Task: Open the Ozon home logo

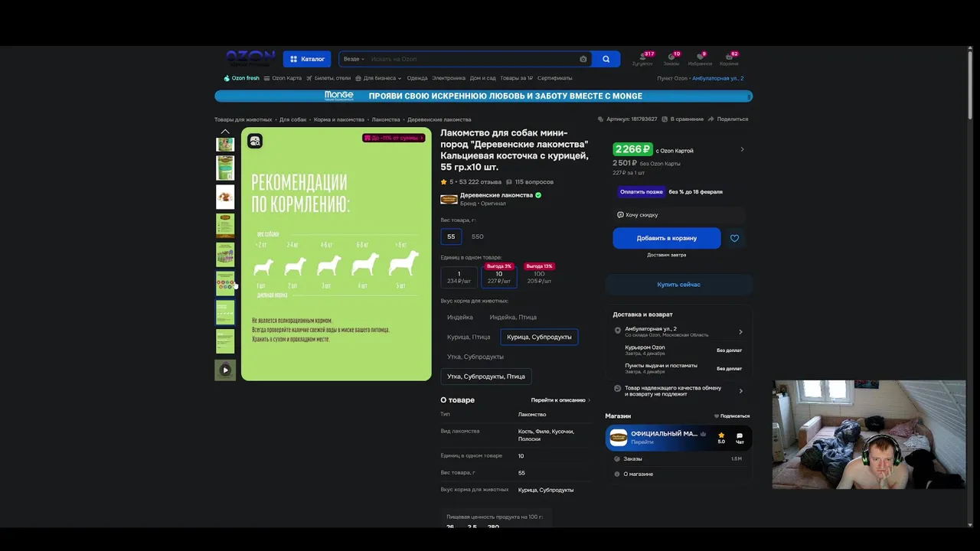Action: coord(250,59)
